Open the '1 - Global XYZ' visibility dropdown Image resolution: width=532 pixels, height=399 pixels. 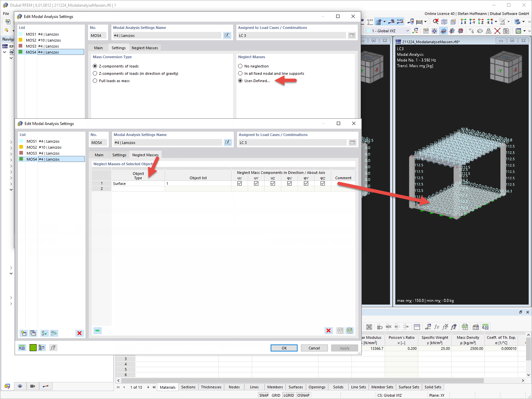click(x=408, y=31)
